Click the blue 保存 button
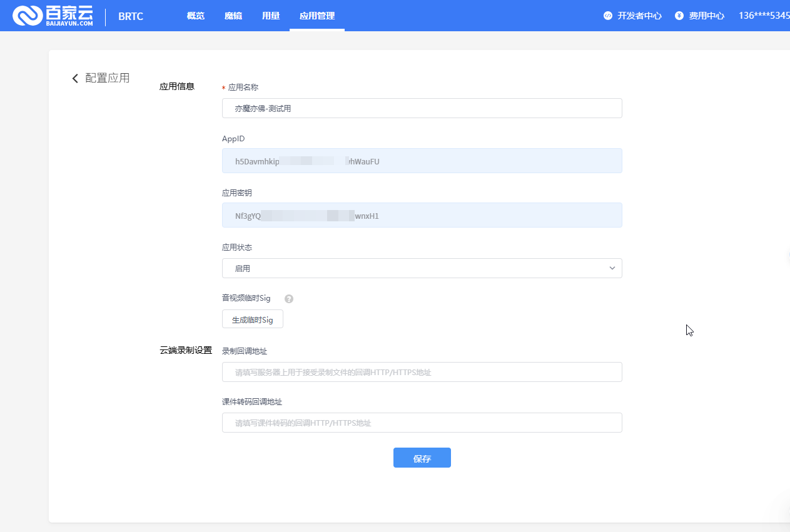Image resolution: width=790 pixels, height=532 pixels. 422,458
